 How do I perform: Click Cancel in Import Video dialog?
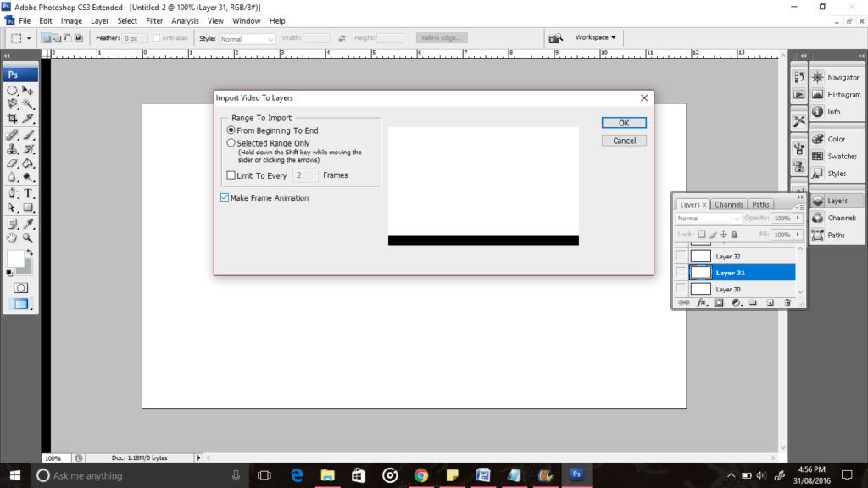(624, 141)
